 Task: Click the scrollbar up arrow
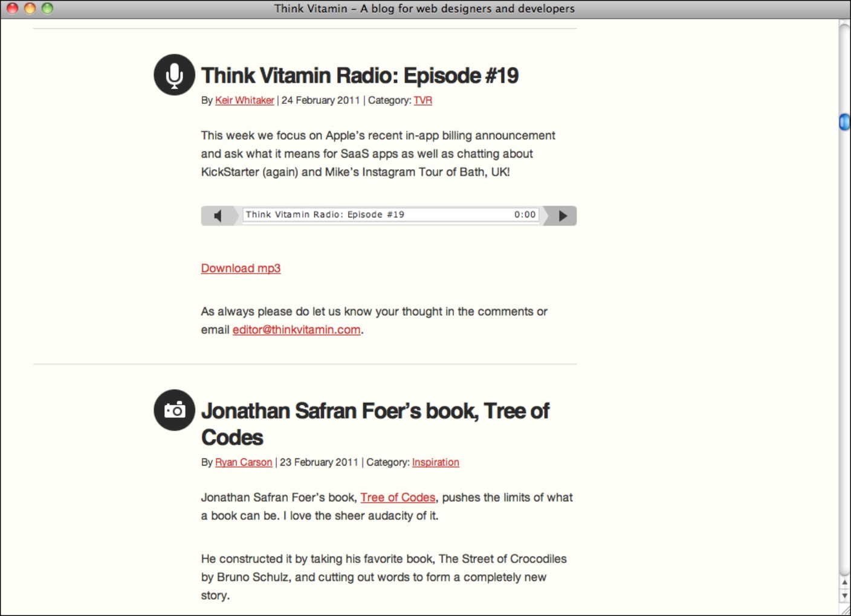[x=845, y=582]
